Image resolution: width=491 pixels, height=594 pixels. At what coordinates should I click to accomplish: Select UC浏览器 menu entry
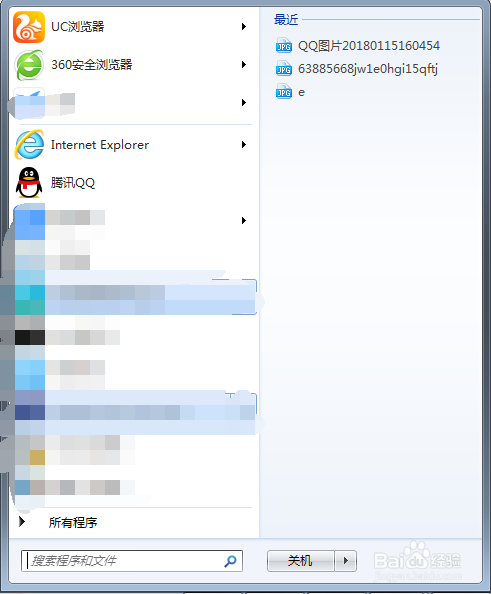(133, 27)
